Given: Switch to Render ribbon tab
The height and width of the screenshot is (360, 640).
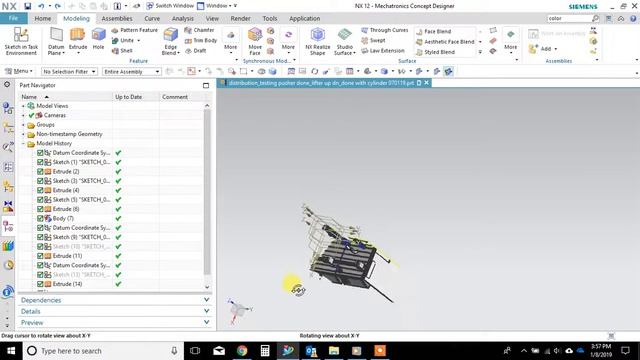Looking at the screenshot, I should (240, 18).
